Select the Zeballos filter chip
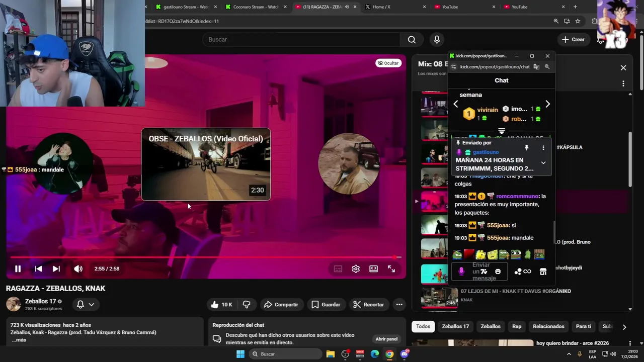This screenshot has width=644, height=362. point(491,327)
